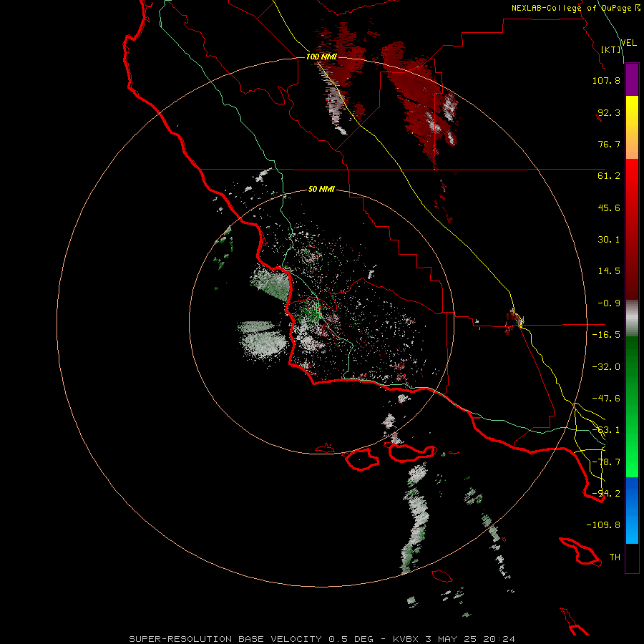Click the 92.3 scale value

point(609,112)
